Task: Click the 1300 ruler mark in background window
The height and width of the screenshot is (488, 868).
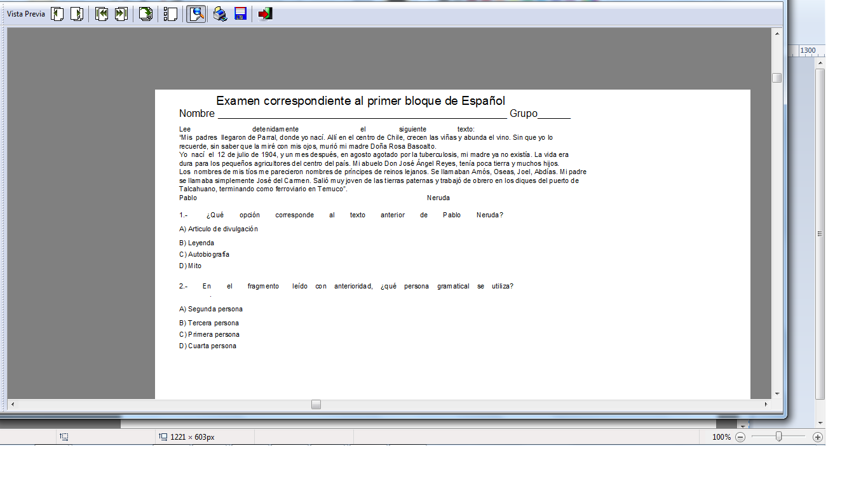Action: pos(808,51)
